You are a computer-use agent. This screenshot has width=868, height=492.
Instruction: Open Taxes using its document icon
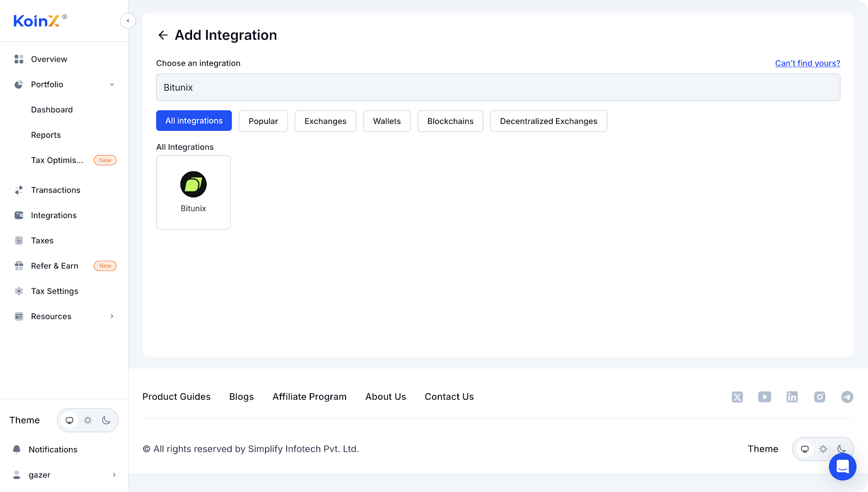pos(18,240)
